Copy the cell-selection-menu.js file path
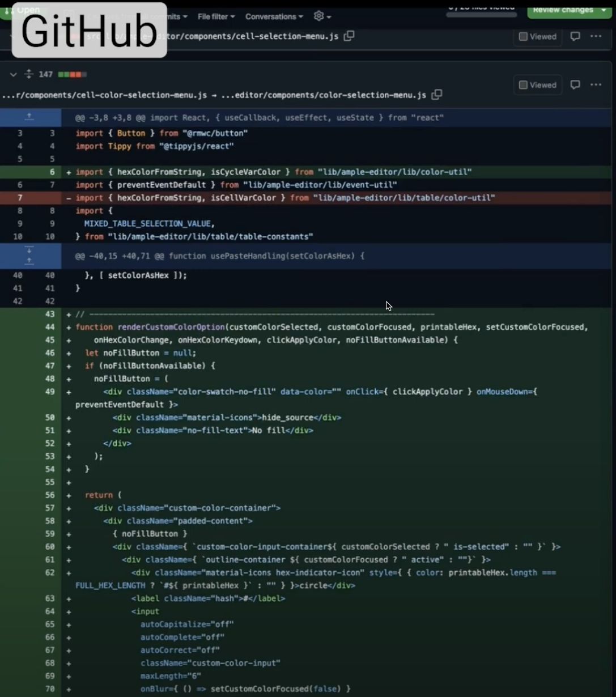 [x=349, y=36]
